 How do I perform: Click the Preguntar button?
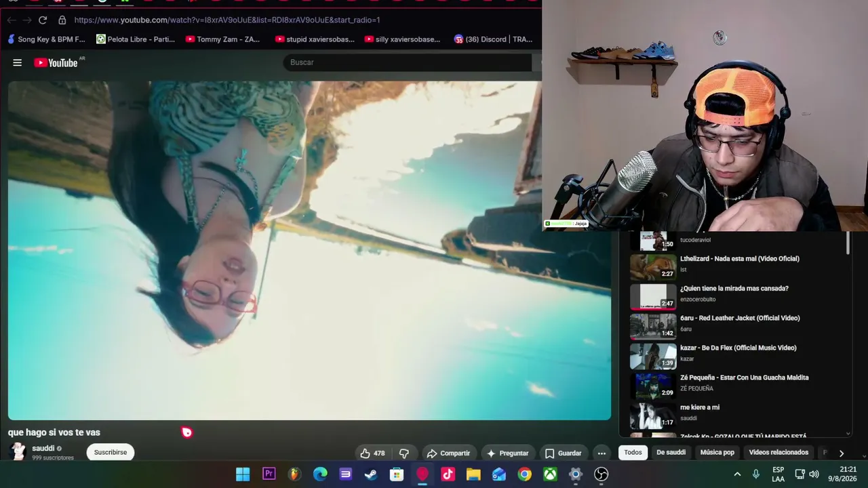click(507, 453)
